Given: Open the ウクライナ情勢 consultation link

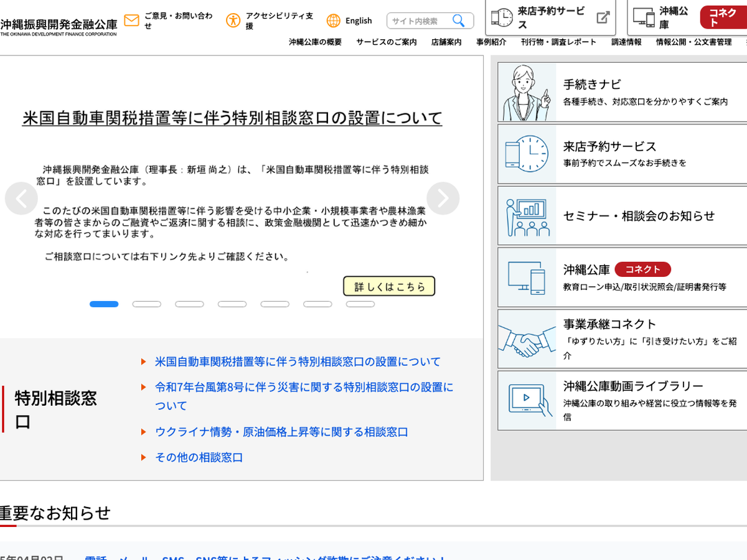Looking at the screenshot, I should 281,432.
